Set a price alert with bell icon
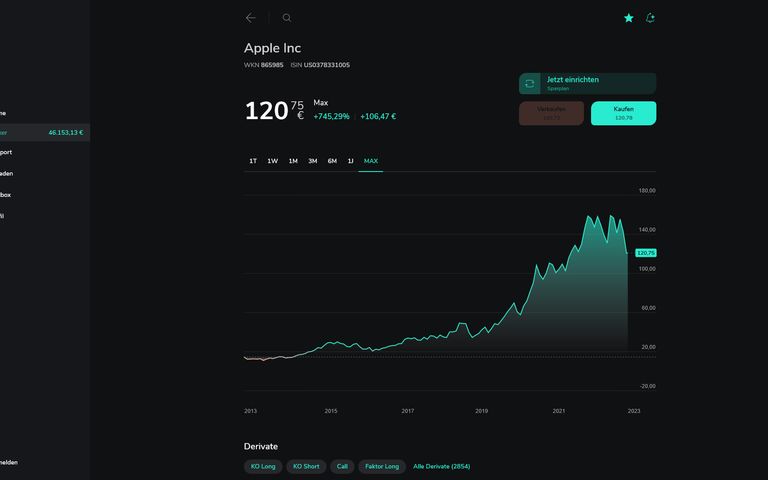This screenshot has height=480, width=768. (x=650, y=18)
